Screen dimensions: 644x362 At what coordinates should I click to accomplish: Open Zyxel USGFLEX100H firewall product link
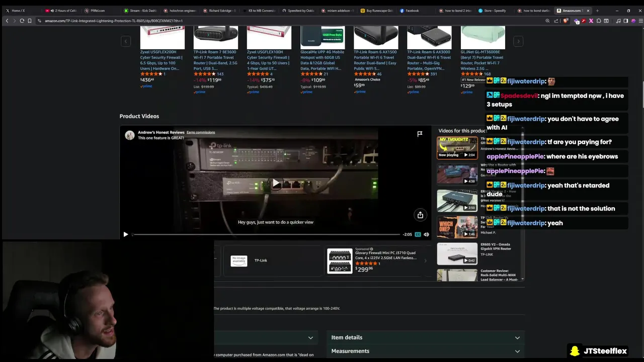pos(268,60)
